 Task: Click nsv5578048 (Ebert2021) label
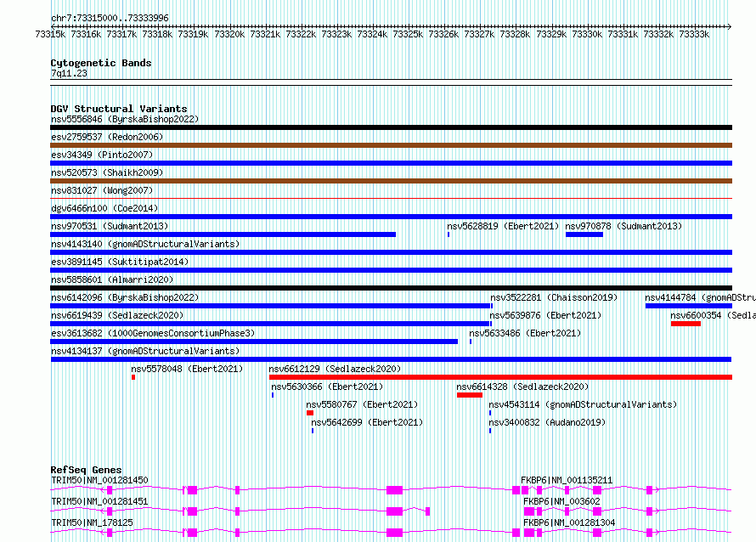tap(187, 369)
